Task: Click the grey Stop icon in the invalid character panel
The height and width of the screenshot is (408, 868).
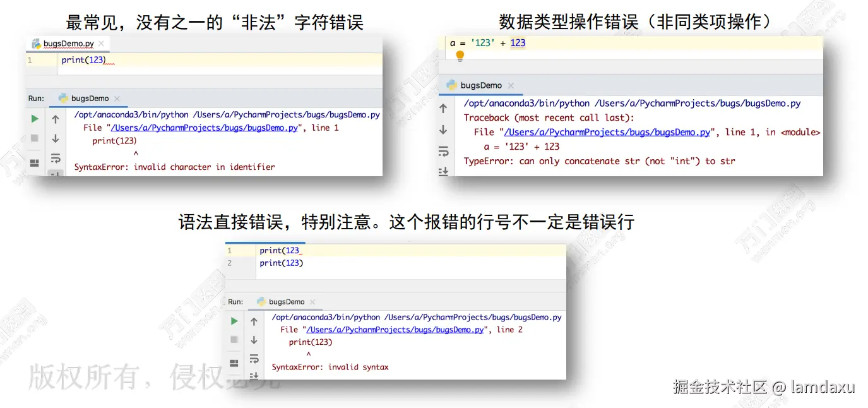Action: [35, 138]
